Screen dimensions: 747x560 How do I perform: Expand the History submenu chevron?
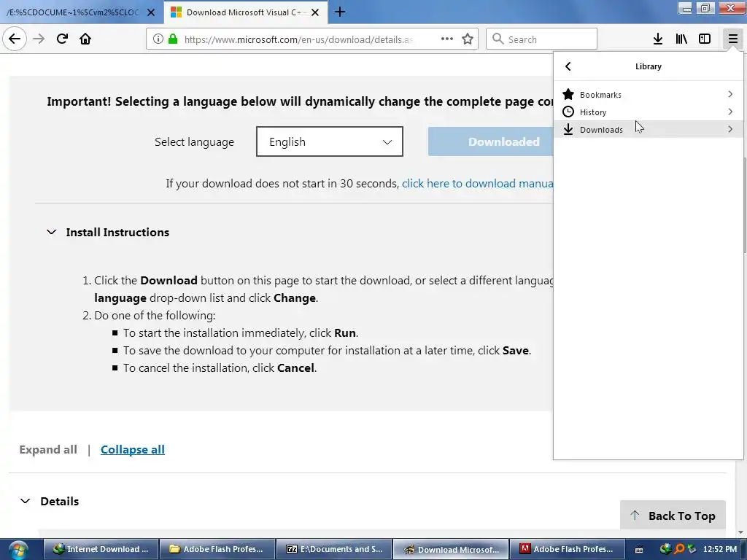coord(730,112)
